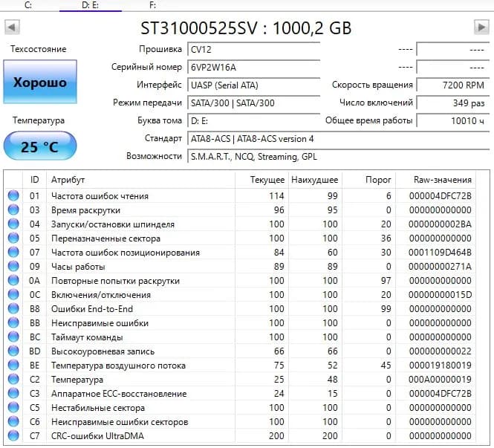Click the status icon for attribute BB

coord(13,322)
